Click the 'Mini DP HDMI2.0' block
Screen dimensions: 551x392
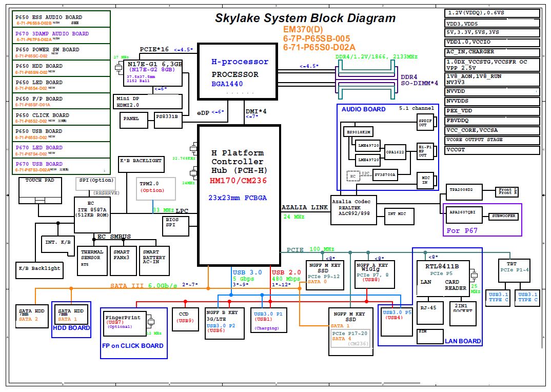[148, 102]
